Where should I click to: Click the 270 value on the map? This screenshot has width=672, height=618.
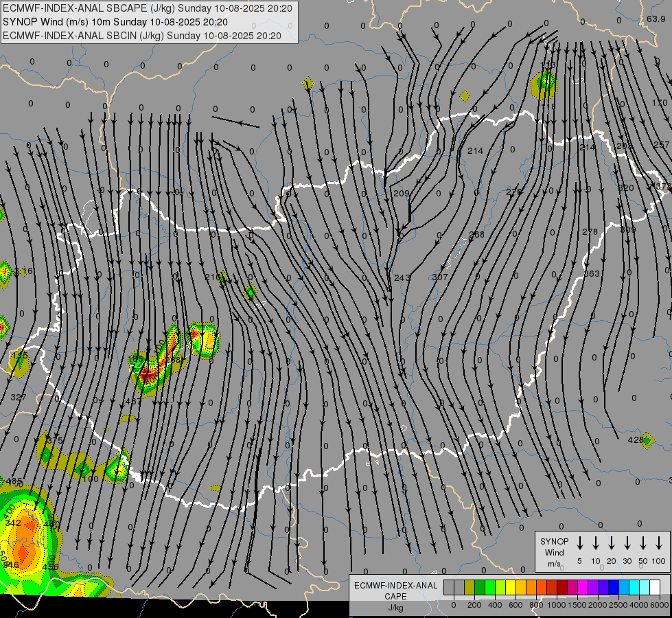coord(514,192)
